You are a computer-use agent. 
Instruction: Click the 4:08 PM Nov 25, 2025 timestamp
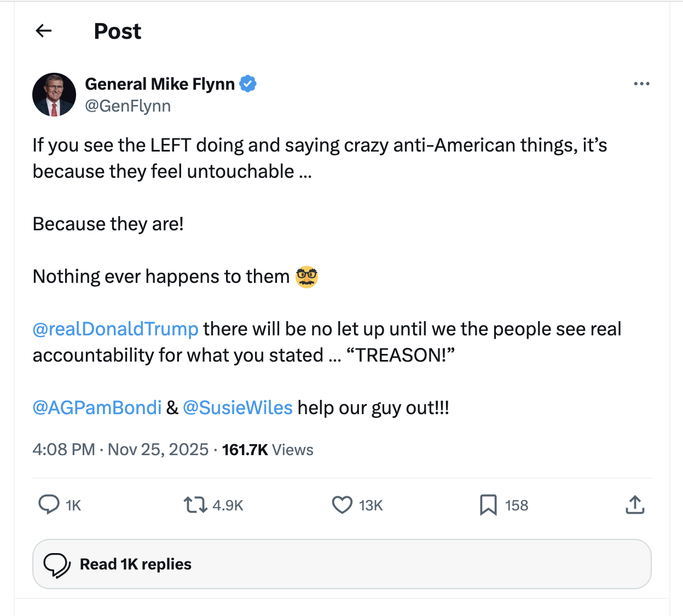click(x=120, y=450)
